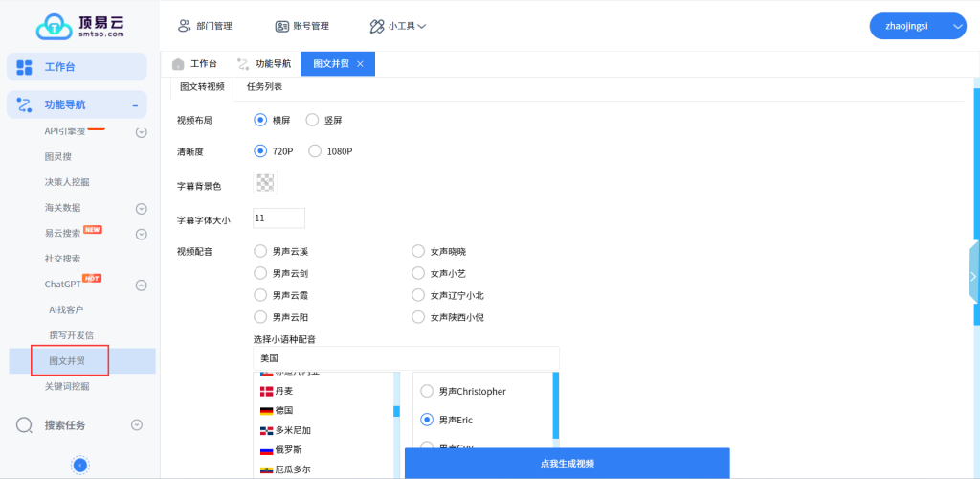Click the 字幕字体大小 input field
Screen dimensions: 980x479
(278, 218)
